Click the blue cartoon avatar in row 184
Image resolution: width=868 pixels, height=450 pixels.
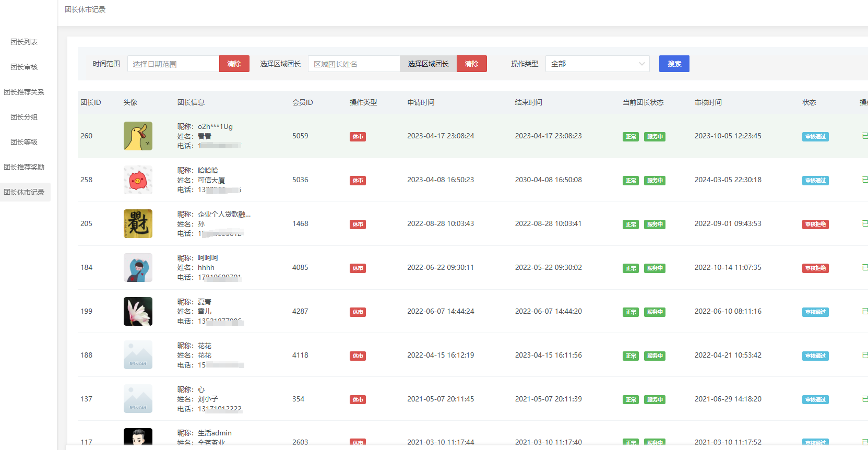pos(138,268)
